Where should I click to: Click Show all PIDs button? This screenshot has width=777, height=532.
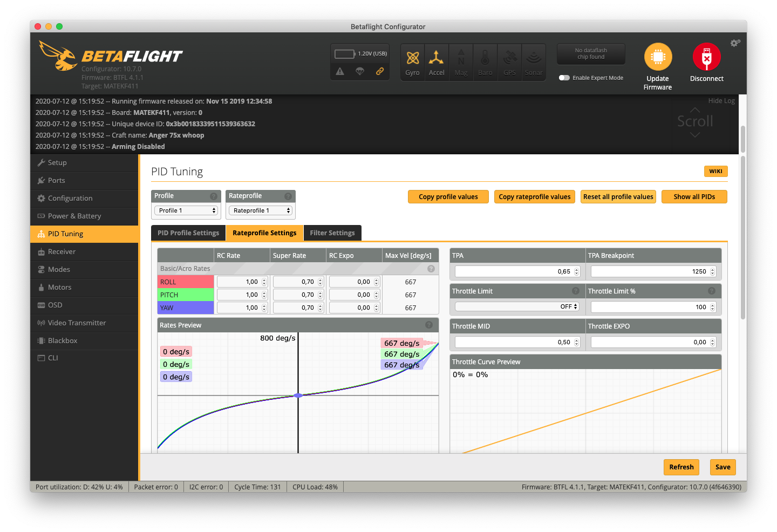point(694,197)
